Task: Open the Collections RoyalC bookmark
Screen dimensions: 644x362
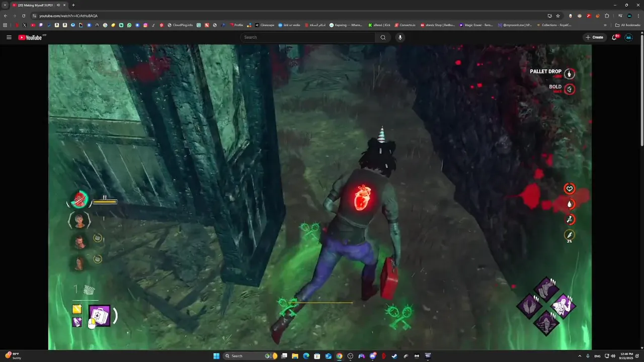Action: pyautogui.click(x=554, y=25)
